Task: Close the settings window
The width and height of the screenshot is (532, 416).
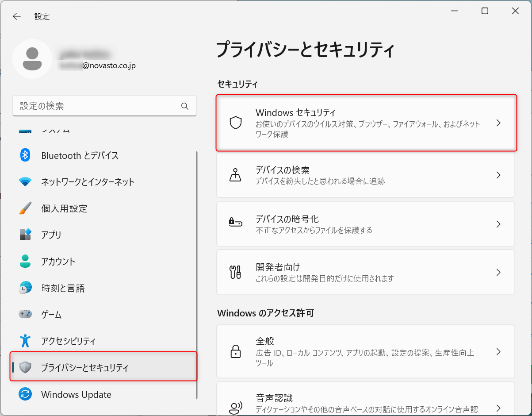Action: [x=515, y=11]
